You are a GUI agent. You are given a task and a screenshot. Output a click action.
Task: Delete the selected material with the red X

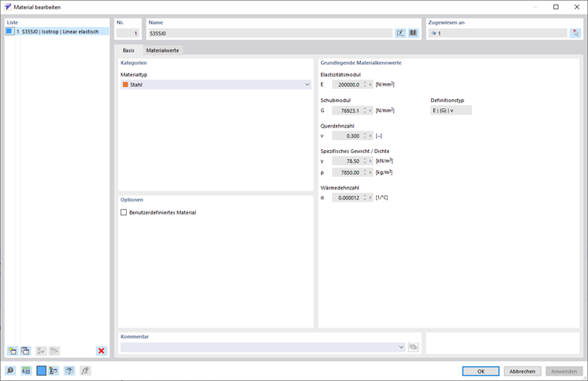coord(101,351)
